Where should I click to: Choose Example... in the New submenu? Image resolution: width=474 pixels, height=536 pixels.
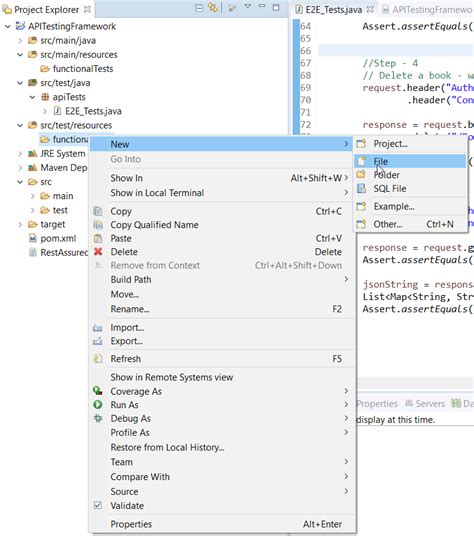point(410,206)
